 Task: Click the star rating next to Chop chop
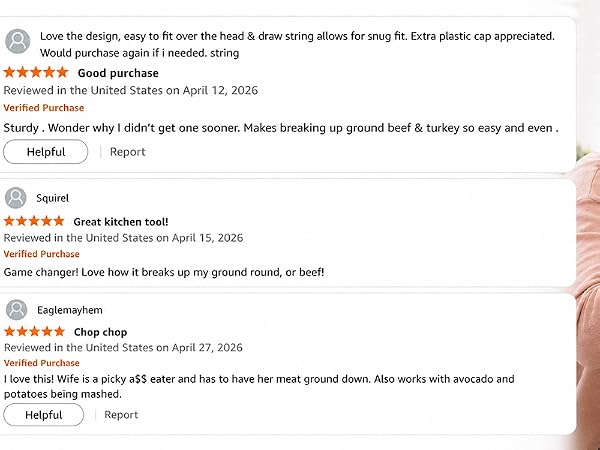pos(34,331)
